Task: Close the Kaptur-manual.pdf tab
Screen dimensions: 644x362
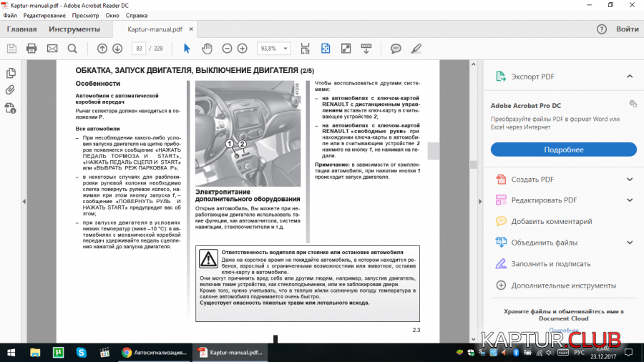Action: [191, 29]
